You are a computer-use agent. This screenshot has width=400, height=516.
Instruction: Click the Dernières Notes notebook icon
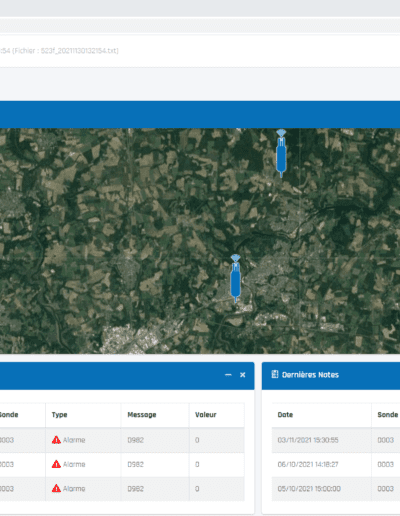coord(275,374)
